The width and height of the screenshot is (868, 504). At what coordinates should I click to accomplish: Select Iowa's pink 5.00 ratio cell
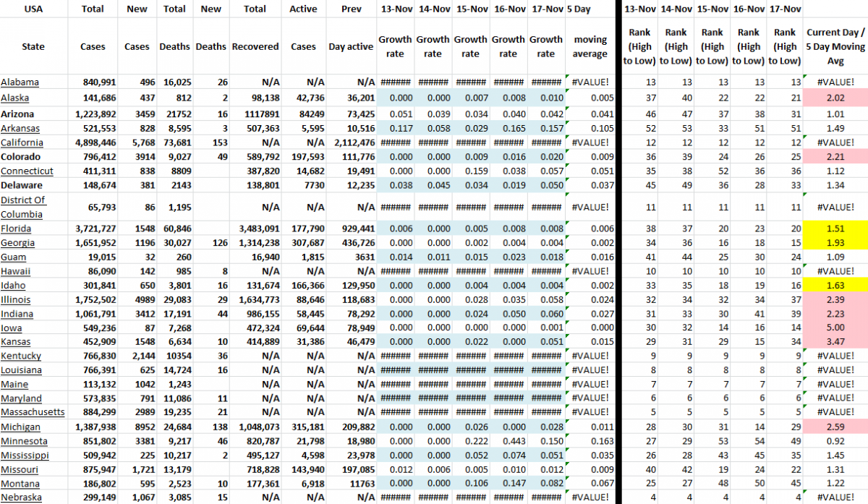836,328
